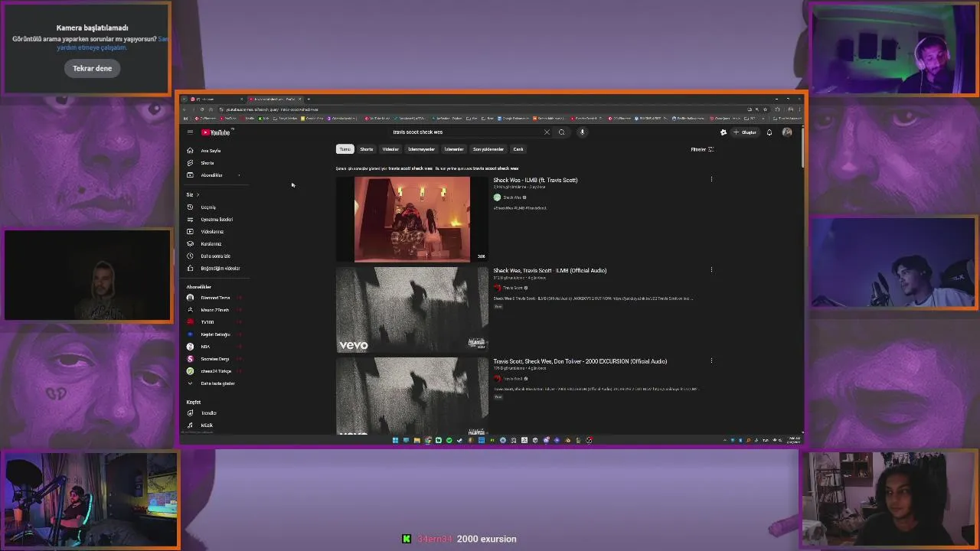Image resolution: width=980 pixels, height=551 pixels.
Task: Open options for Sheck Wes - ILMB ft. video
Action: (711, 180)
